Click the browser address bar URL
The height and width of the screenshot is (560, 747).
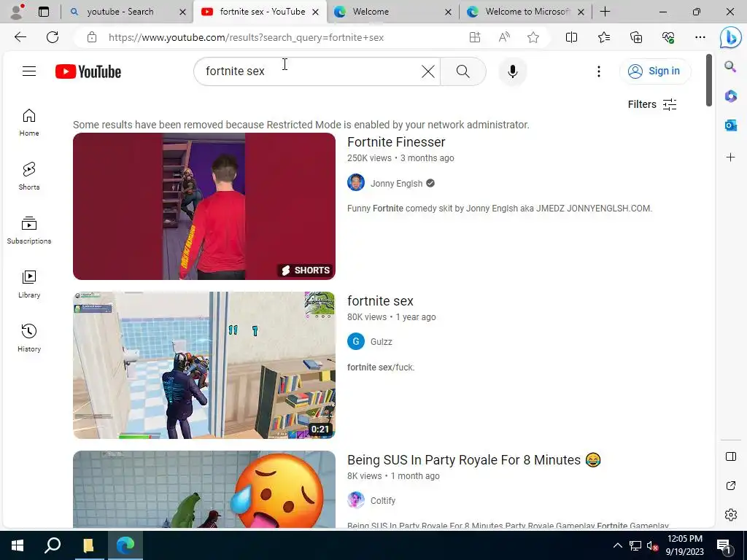[246, 37]
